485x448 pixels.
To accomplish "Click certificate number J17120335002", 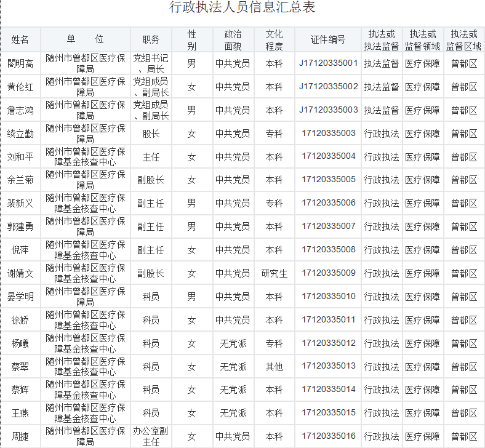I will click(328, 87).
